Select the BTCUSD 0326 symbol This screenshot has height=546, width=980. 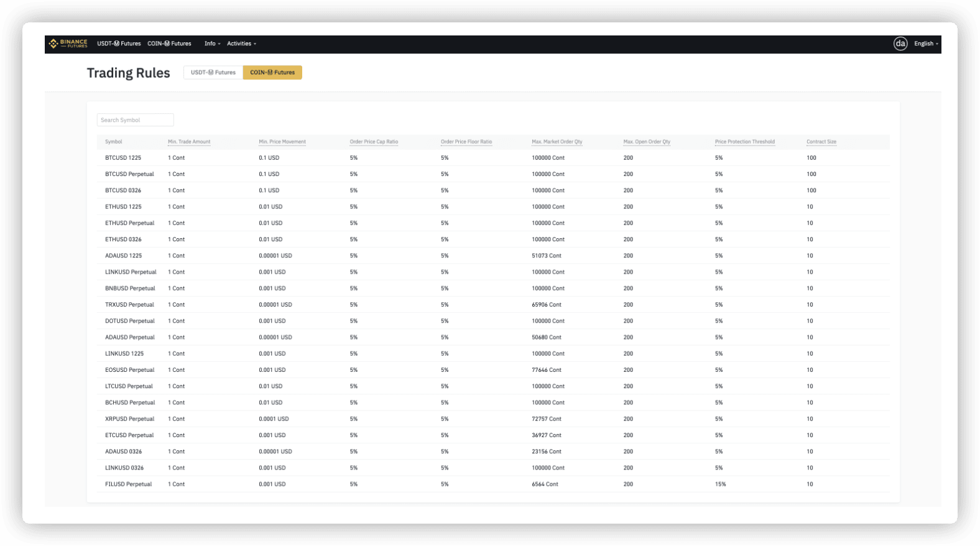tap(123, 190)
